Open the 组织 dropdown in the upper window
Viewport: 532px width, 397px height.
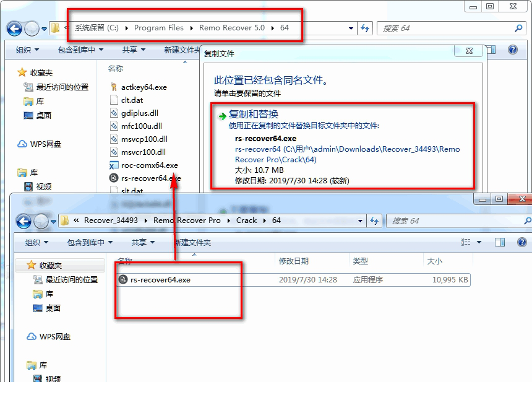tap(27, 50)
